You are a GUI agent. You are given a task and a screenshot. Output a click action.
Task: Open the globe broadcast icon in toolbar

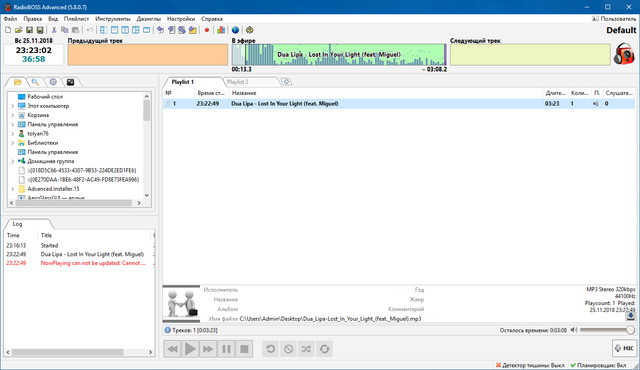[x=236, y=30]
